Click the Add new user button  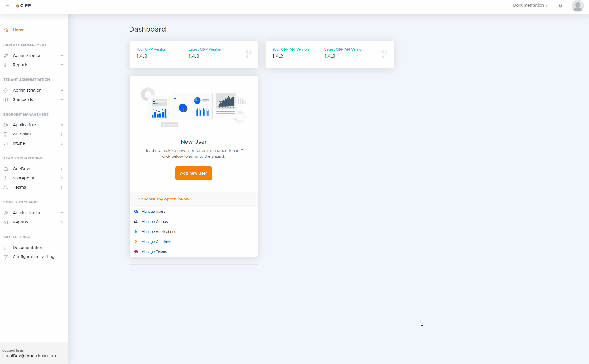[x=193, y=173]
